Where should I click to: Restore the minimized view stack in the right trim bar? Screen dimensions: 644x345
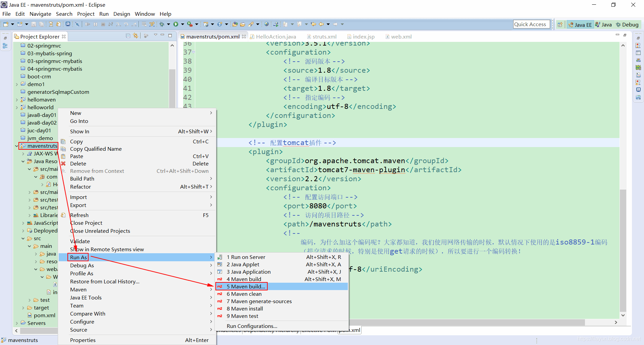(x=638, y=38)
